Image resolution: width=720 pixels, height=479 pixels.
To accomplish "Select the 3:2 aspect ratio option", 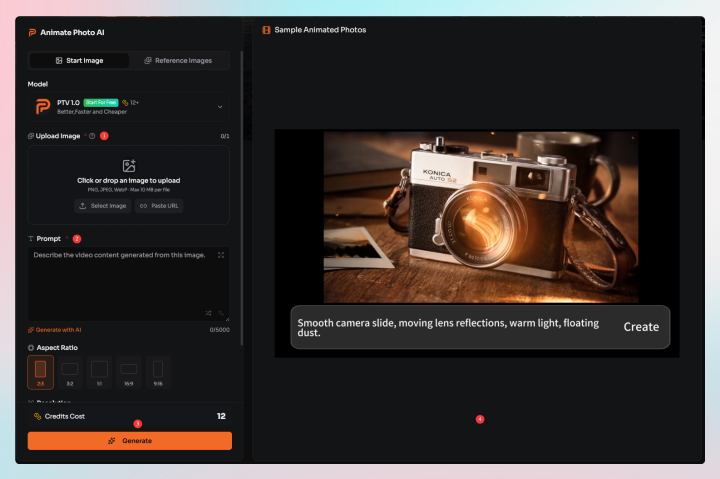I will (70, 372).
